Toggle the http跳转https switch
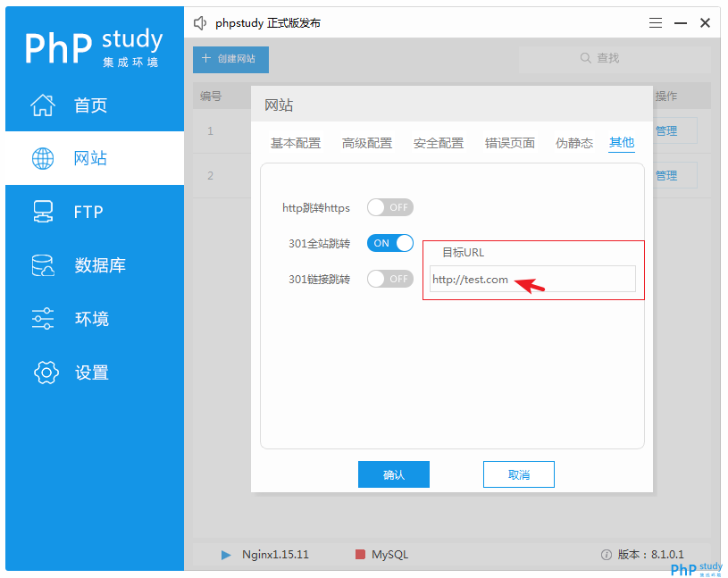Viewport: 728px width, 578px height. coord(390,207)
